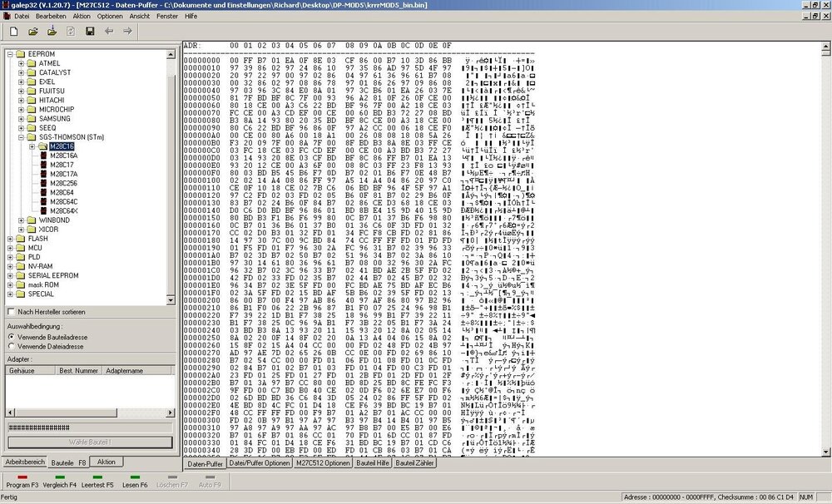Click the hex view vertical scrollbar down arrow
The image size is (832, 504).
click(x=825, y=452)
